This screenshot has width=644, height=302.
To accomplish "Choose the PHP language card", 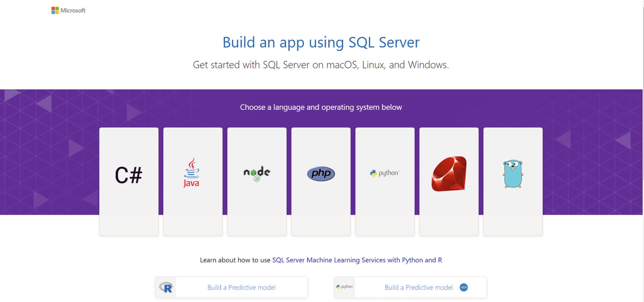I will click(321, 182).
